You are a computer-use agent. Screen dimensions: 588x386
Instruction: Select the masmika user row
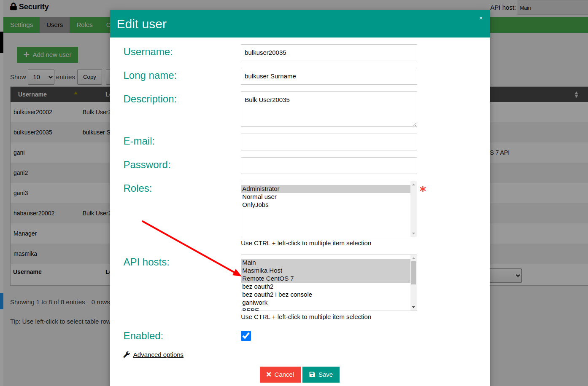tap(60, 254)
